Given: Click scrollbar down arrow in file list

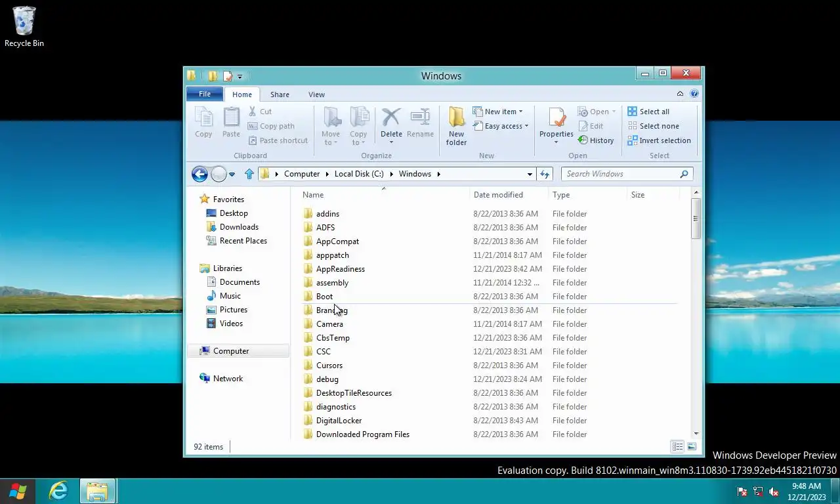Looking at the screenshot, I should (x=696, y=434).
